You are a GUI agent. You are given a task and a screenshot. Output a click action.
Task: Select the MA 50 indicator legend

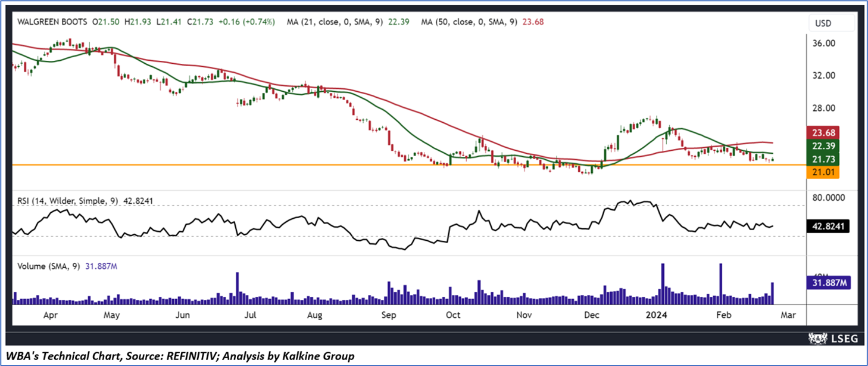click(x=483, y=21)
